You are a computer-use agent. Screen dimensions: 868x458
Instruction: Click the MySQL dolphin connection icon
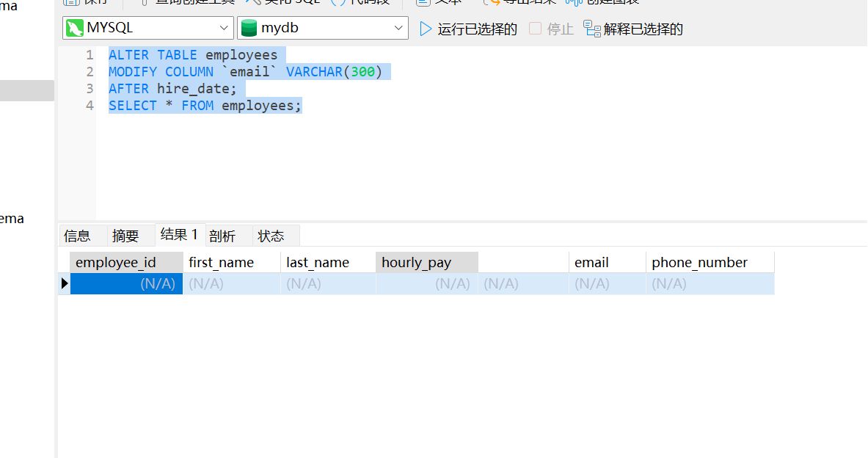point(75,29)
